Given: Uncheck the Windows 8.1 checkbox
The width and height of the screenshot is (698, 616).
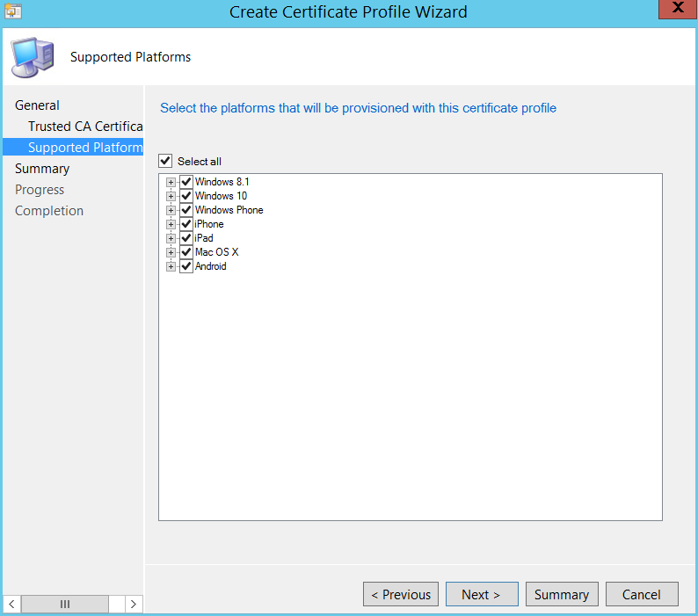Looking at the screenshot, I should (186, 182).
